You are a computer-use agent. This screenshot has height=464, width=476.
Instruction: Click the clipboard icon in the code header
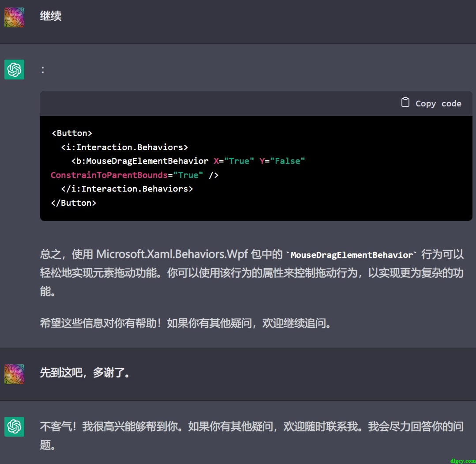coord(405,102)
